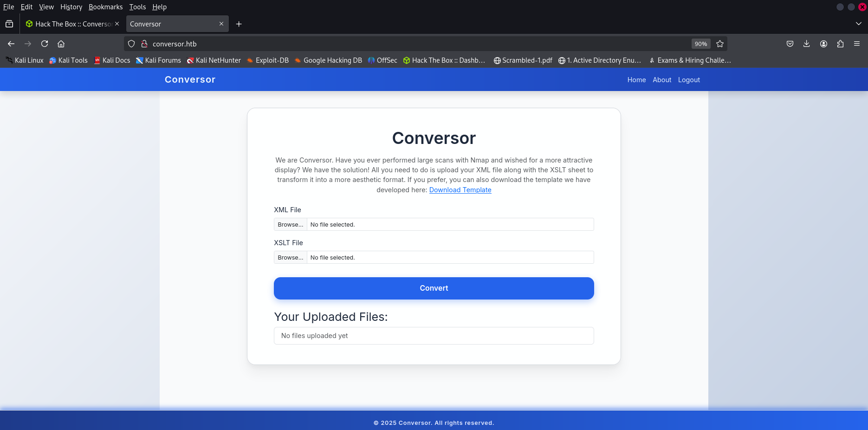
Task: Click the Save to Pocket icon
Action: pos(790,44)
